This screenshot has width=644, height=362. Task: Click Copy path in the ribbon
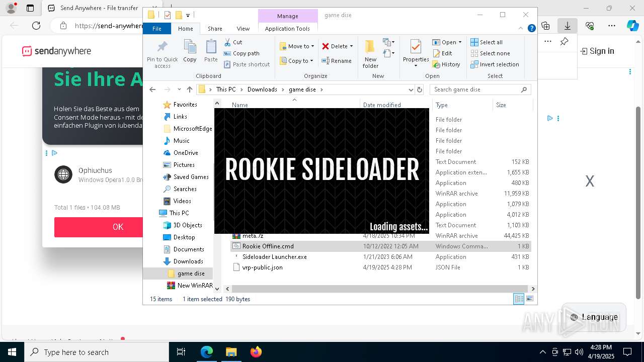point(242,53)
